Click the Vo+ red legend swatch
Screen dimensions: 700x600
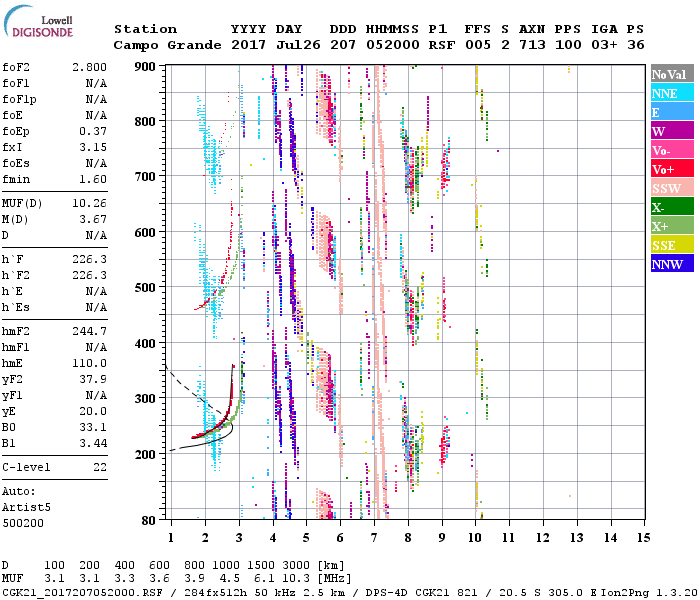tap(672, 169)
